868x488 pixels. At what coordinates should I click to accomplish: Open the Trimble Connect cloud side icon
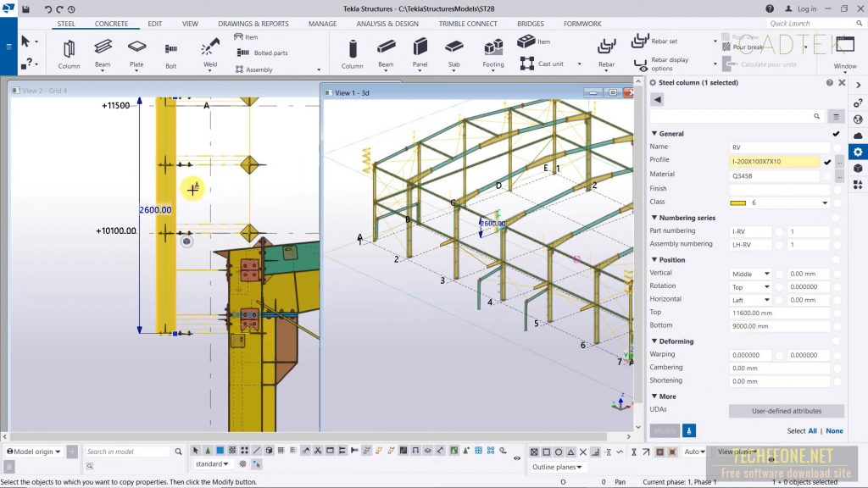[x=858, y=136]
